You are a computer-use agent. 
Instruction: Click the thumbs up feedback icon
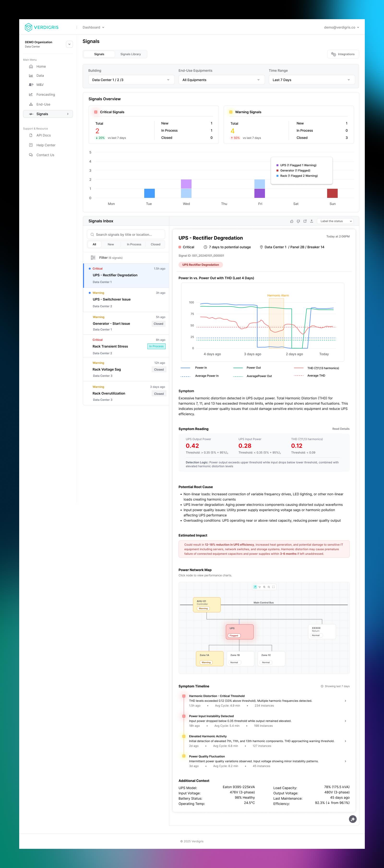tap(292, 221)
